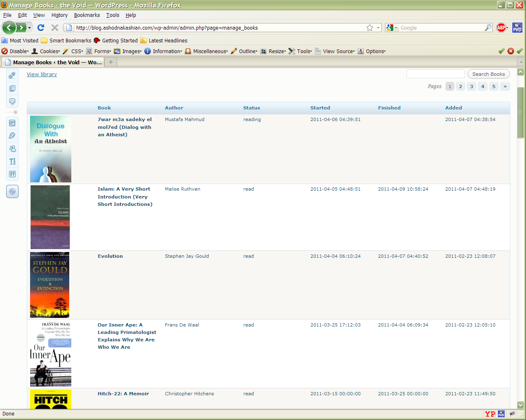Open the Cookies dropdown menu

[x=46, y=51]
